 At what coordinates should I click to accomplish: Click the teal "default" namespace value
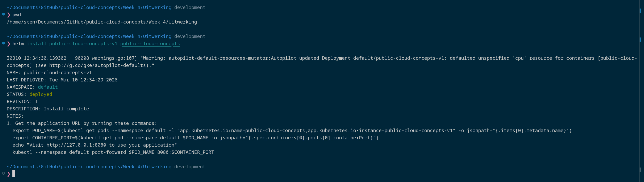click(x=48, y=87)
